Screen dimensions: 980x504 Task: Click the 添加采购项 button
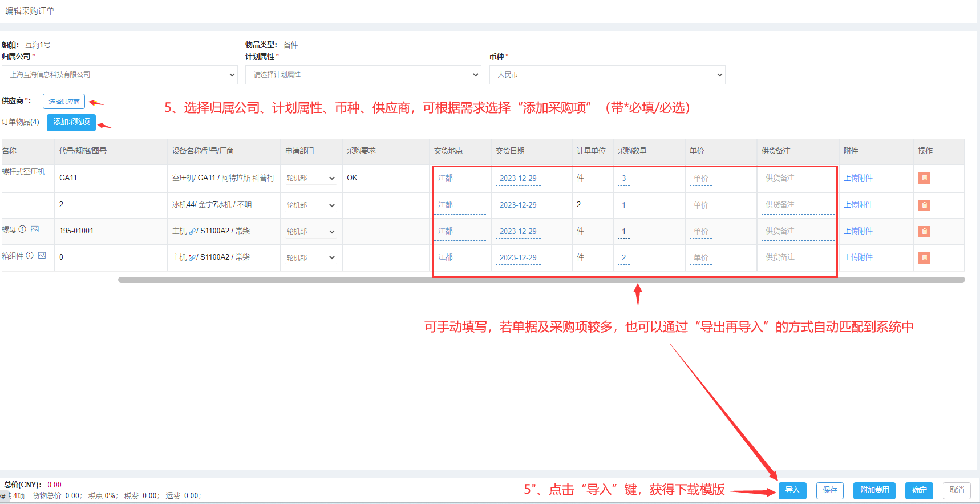coord(71,122)
